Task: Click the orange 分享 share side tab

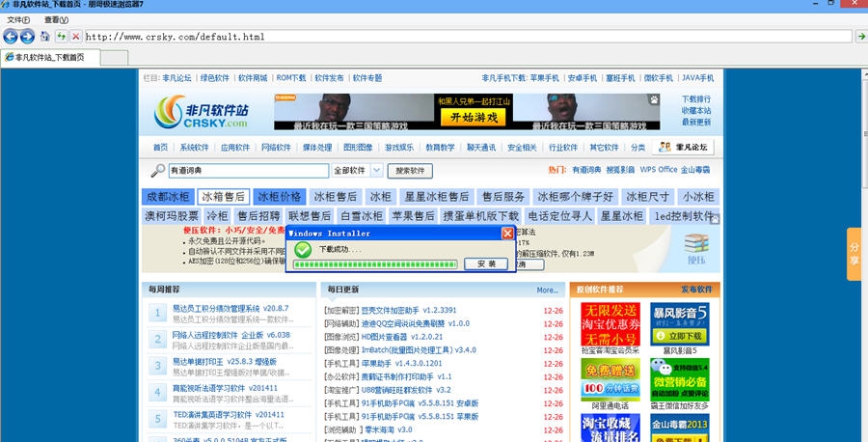Action: coord(854,254)
